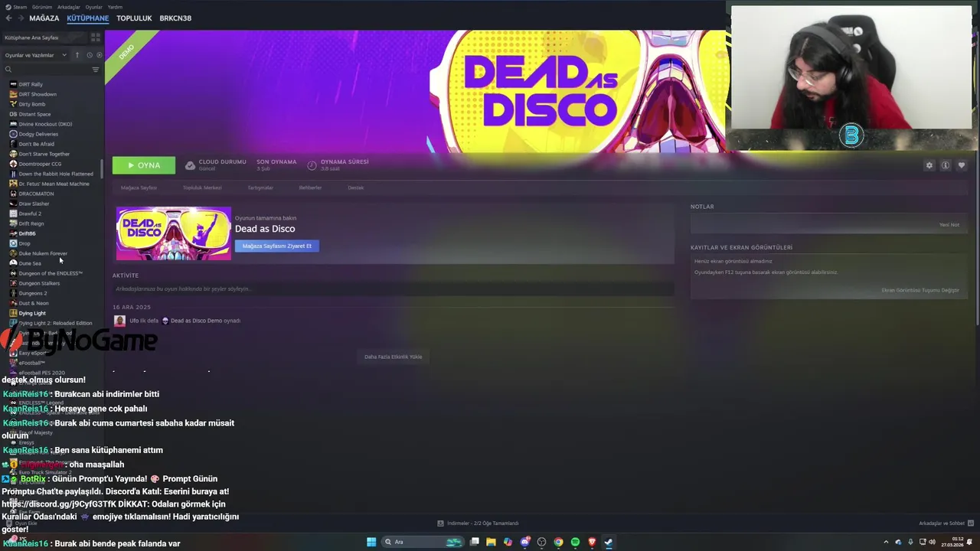The height and width of the screenshot is (551, 980).
Task: Open game info icon
Action: click(946, 165)
